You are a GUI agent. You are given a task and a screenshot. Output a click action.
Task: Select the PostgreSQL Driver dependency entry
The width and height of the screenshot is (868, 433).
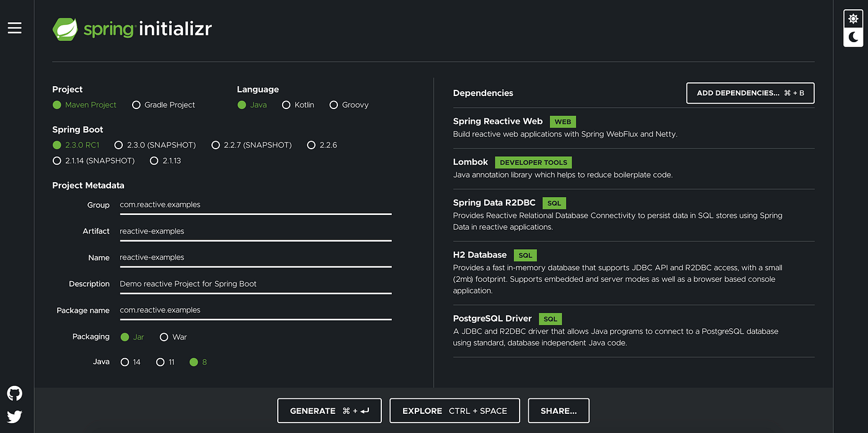(x=634, y=331)
